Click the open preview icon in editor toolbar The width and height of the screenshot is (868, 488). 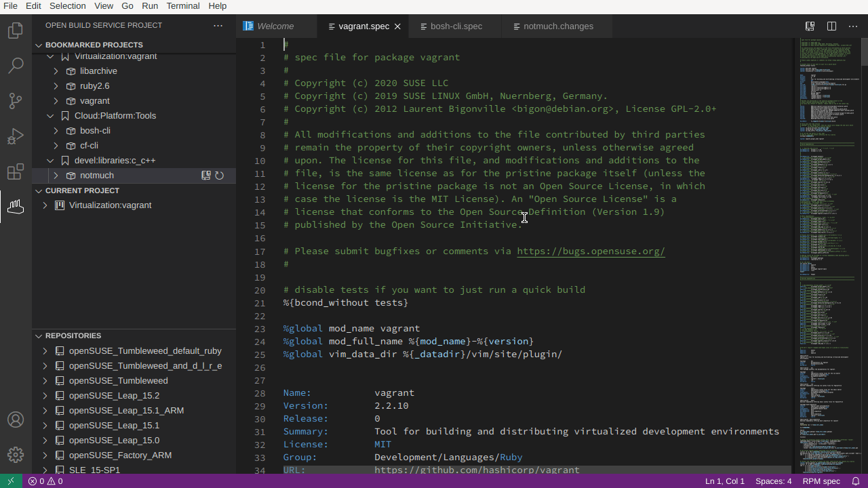(x=810, y=26)
